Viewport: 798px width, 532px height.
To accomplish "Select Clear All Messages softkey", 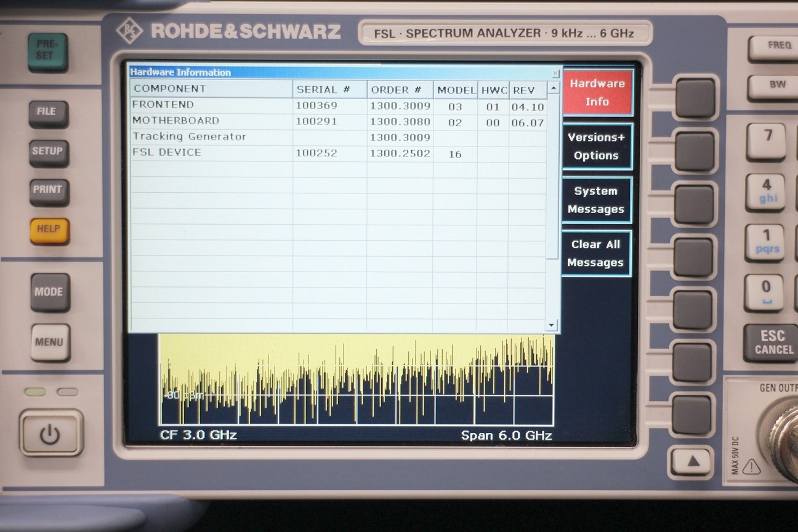I will pos(595,254).
